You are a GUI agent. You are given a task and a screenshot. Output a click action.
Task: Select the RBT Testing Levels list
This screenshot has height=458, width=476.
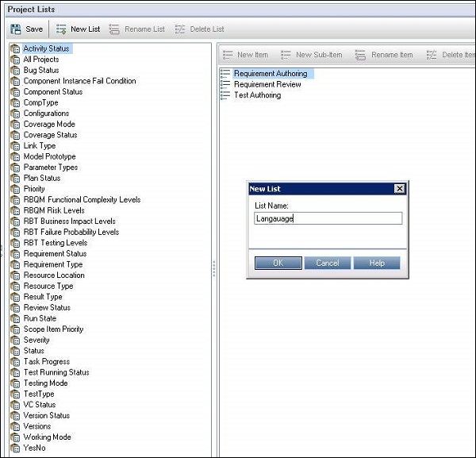56,243
